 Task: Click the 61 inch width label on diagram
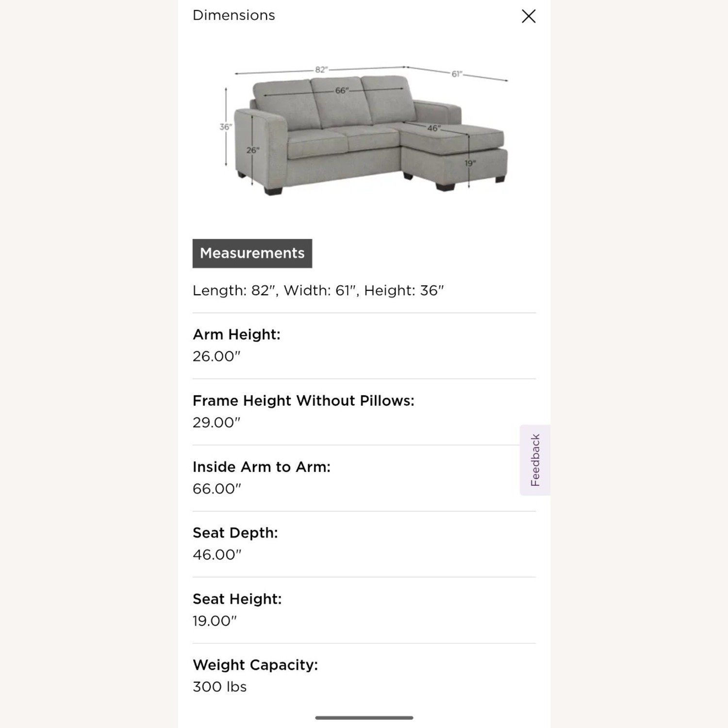457,73
